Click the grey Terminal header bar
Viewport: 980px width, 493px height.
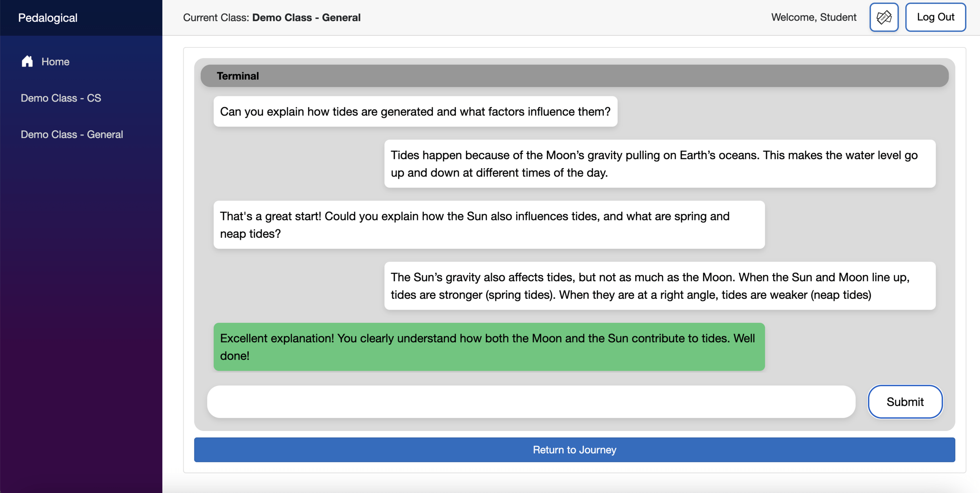coord(574,76)
